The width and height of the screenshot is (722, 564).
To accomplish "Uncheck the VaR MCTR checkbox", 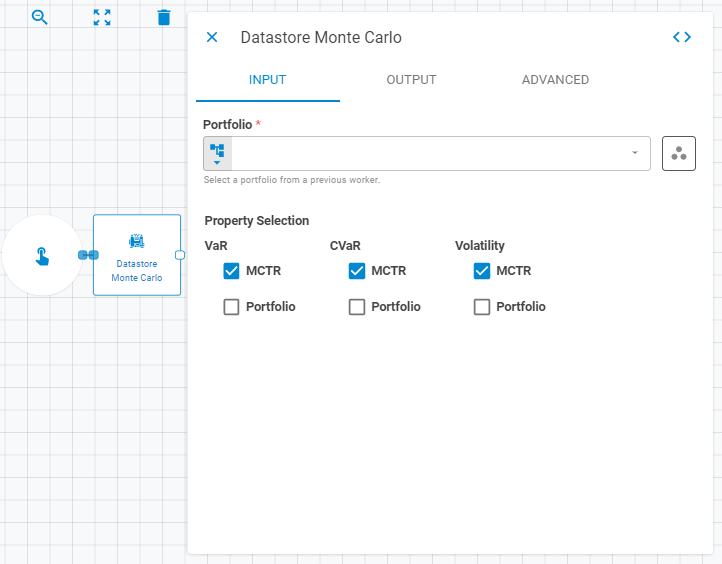I will coord(231,271).
